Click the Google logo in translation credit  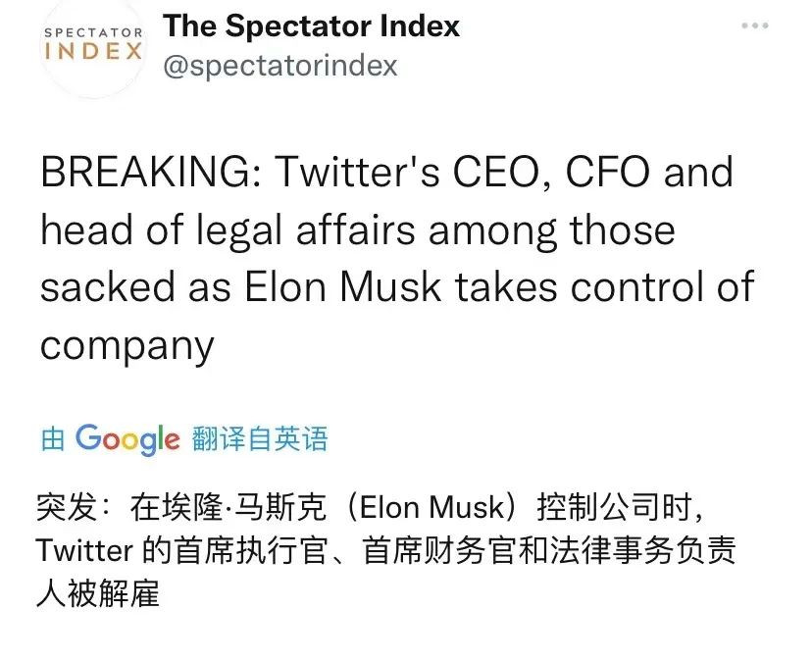pyautogui.click(x=127, y=438)
